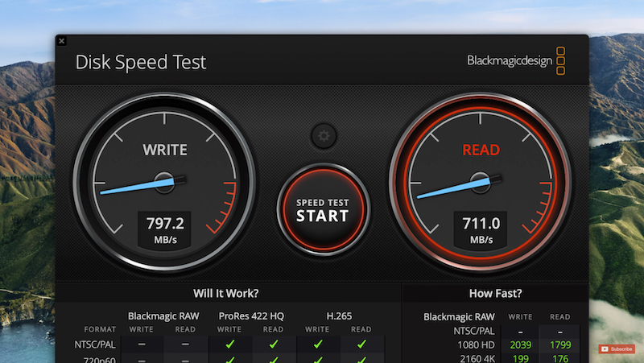This screenshot has width=644, height=363.
Task: Click READ subheader under H.265
Action: click(x=361, y=329)
